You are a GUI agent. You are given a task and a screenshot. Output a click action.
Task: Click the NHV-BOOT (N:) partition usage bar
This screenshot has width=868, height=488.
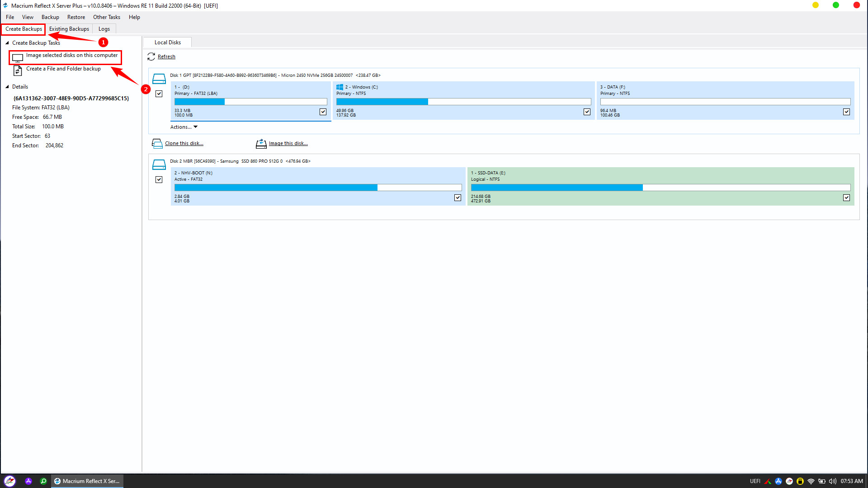(318, 188)
